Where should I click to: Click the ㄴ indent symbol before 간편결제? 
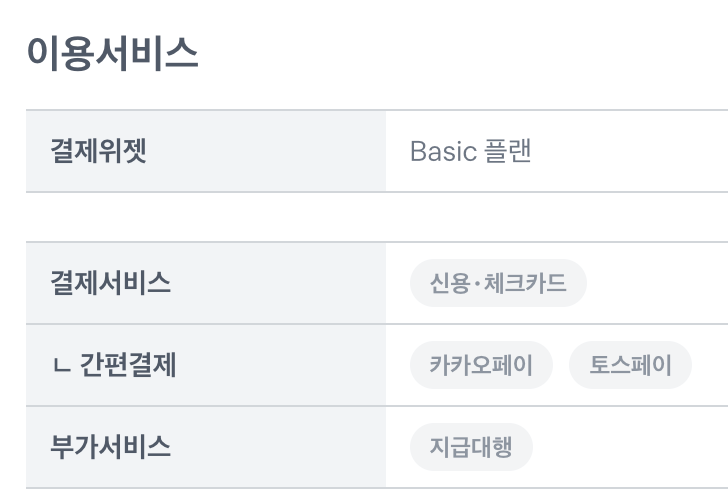pos(62,366)
